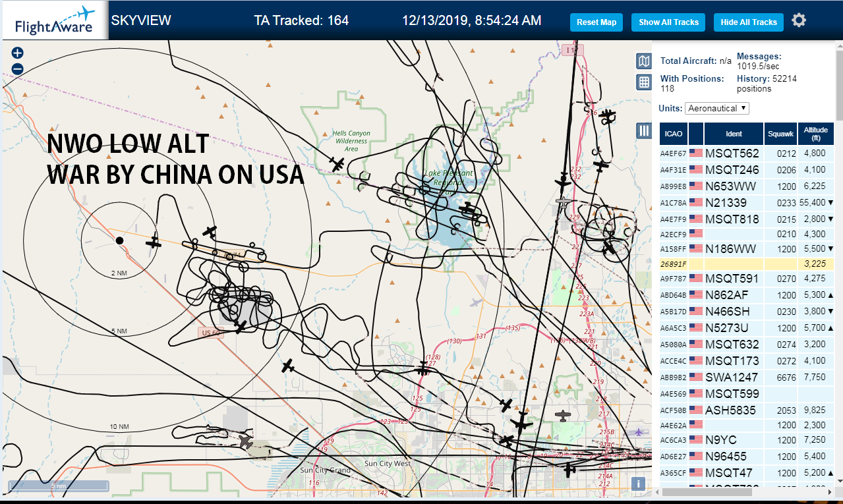Click the Hells Canyon Wilderness Area label
The width and height of the screenshot is (843, 504).
pyautogui.click(x=351, y=141)
